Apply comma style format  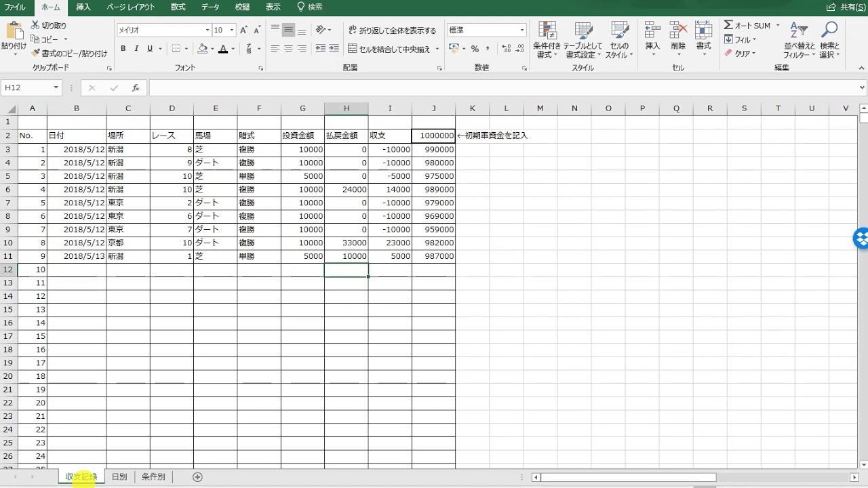tap(488, 49)
